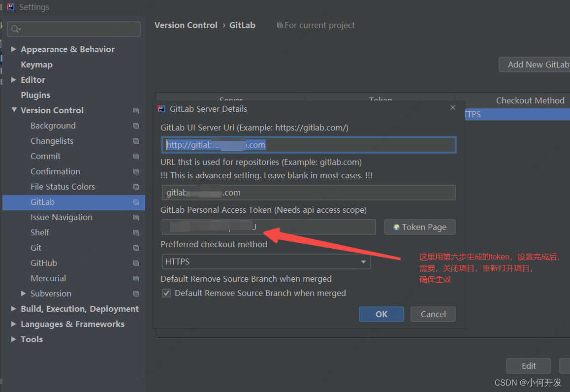Expand Languages & Frameworks section
The height and width of the screenshot is (392, 570).
pyautogui.click(x=13, y=324)
